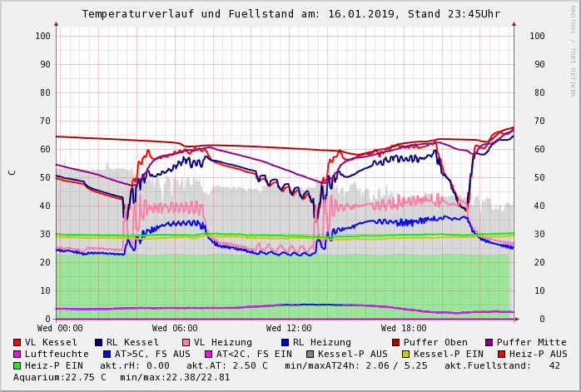Click the red VL Kessel legend swatch
Viewport: 581px width, 392px height.
click(17, 342)
